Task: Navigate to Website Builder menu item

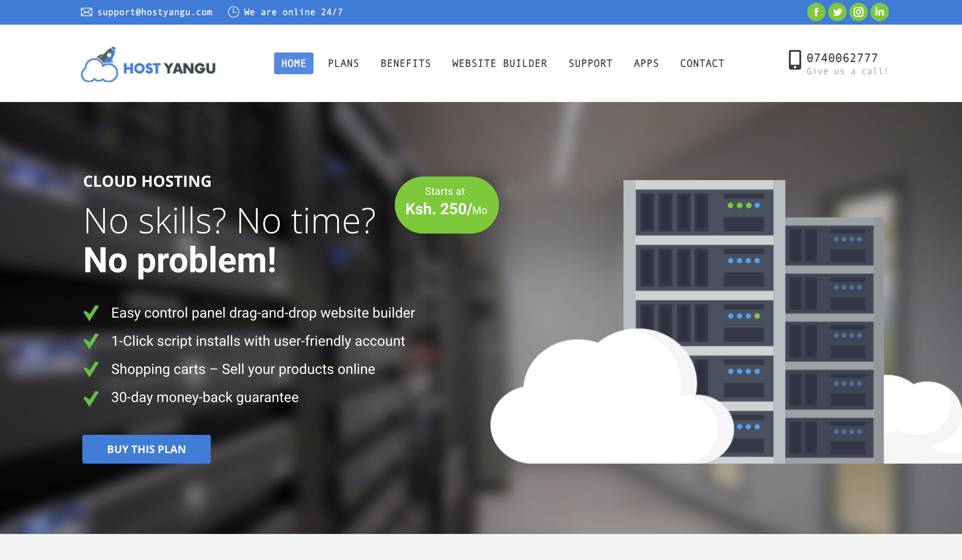Action: 499,63
